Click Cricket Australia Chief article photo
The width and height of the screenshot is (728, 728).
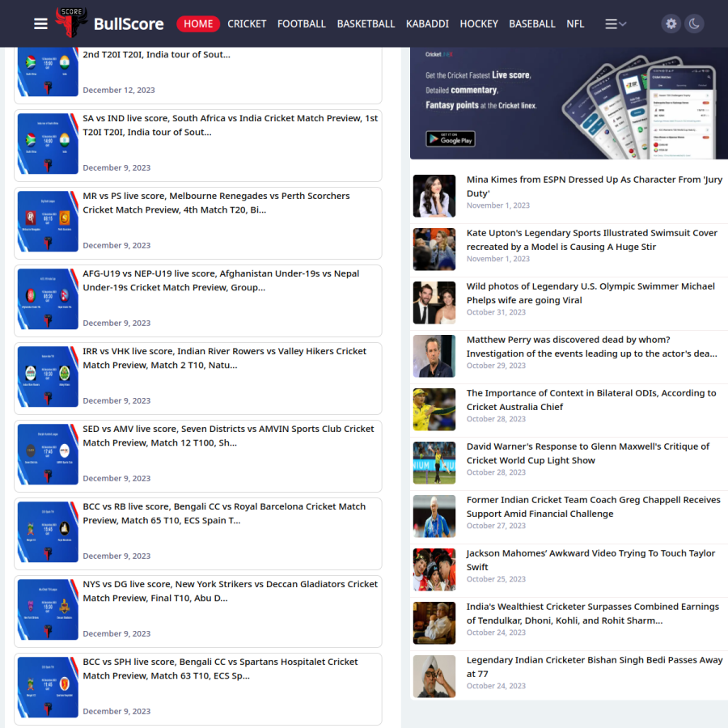point(434,409)
